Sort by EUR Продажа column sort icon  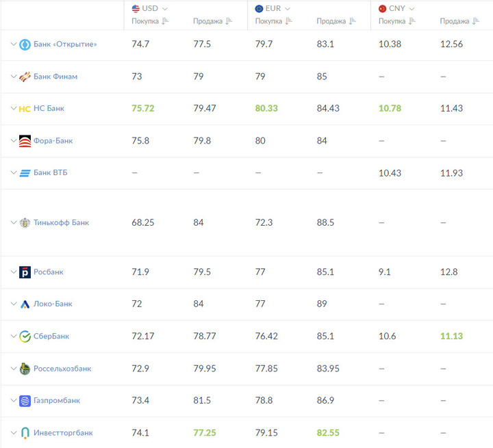353,21
